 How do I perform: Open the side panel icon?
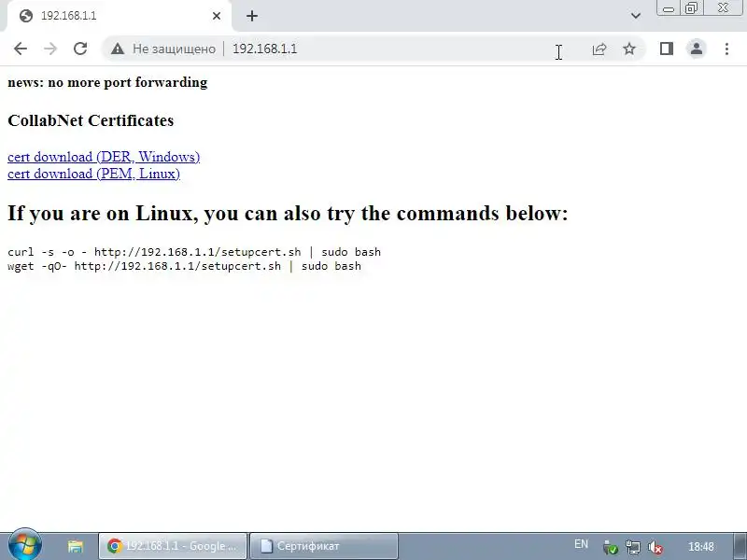pyautogui.click(x=667, y=49)
